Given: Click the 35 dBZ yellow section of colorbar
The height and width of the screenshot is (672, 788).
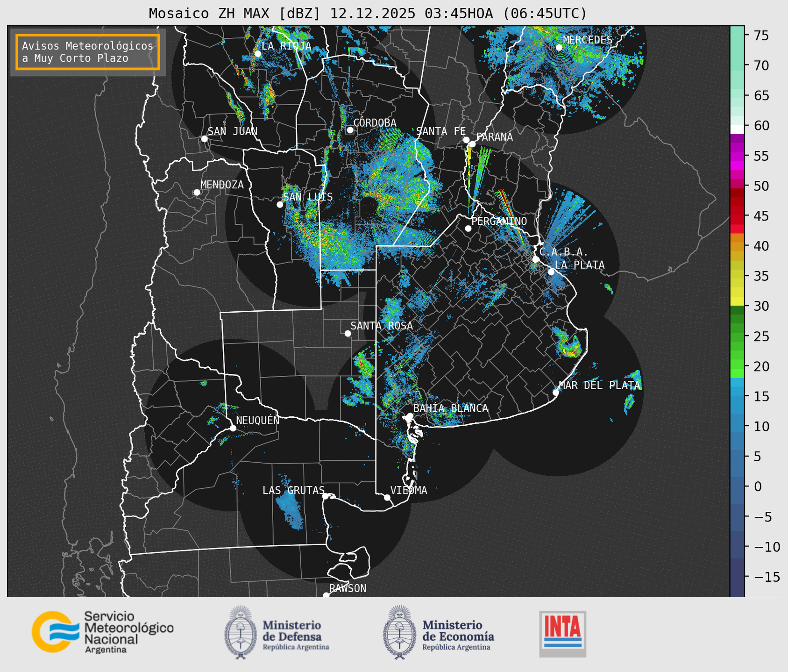Looking at the screenshot, I should click(737, 276).
